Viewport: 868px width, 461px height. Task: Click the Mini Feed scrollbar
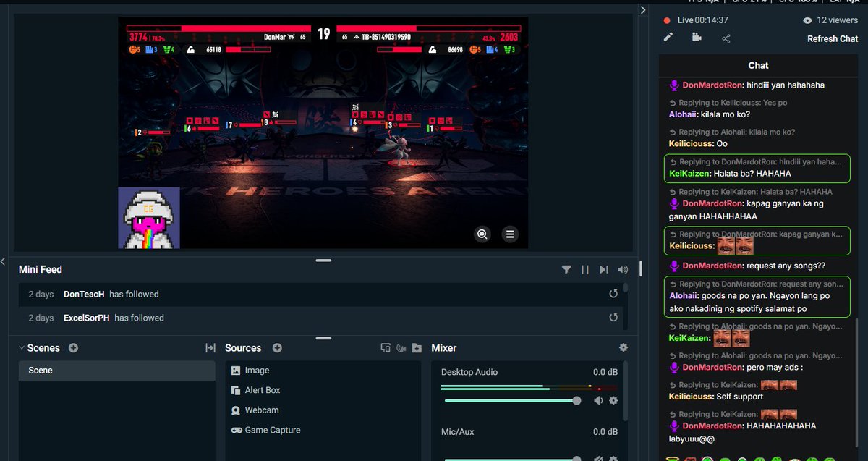click(x=625, y=289)
